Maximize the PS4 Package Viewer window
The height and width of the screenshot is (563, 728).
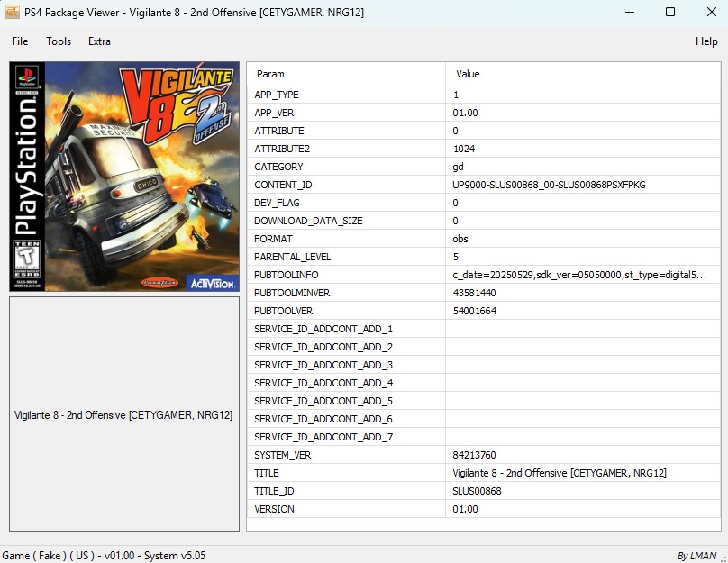(x=670, y=12)
